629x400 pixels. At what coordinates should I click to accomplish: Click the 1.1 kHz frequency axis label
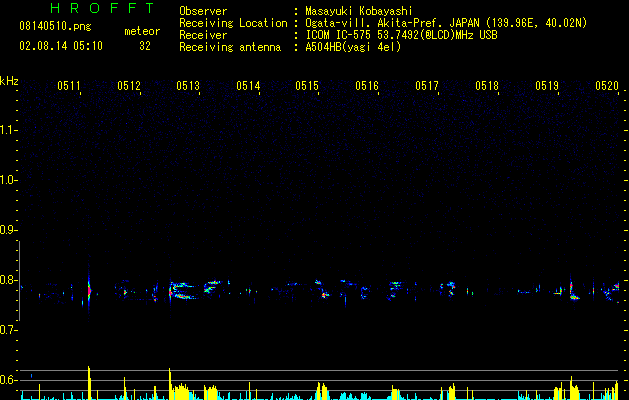(x=8, y=130)
